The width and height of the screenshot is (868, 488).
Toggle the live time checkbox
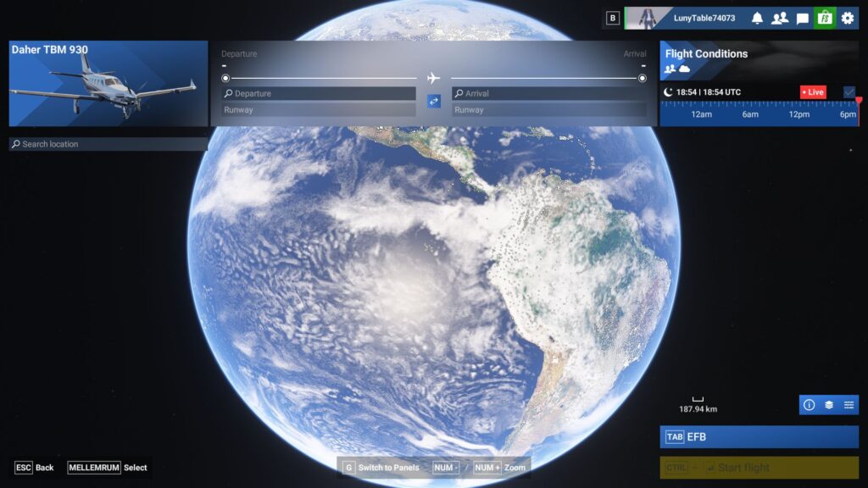[849, 91]
